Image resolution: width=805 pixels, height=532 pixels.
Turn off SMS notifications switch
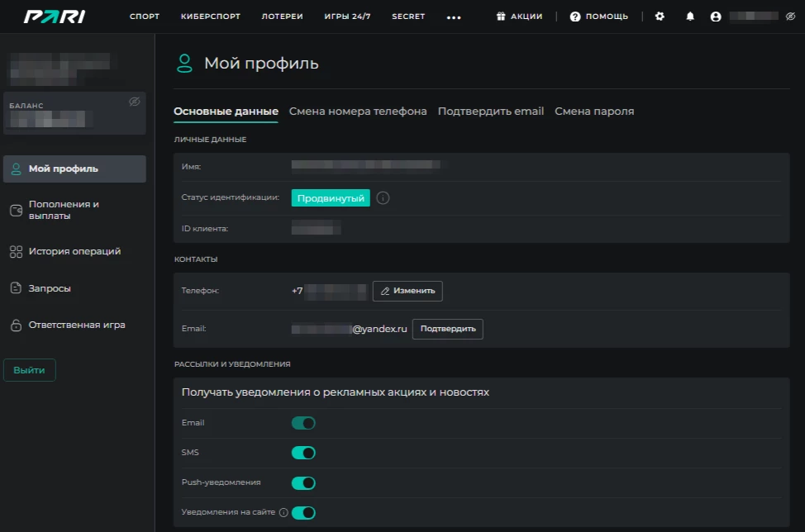303,453
